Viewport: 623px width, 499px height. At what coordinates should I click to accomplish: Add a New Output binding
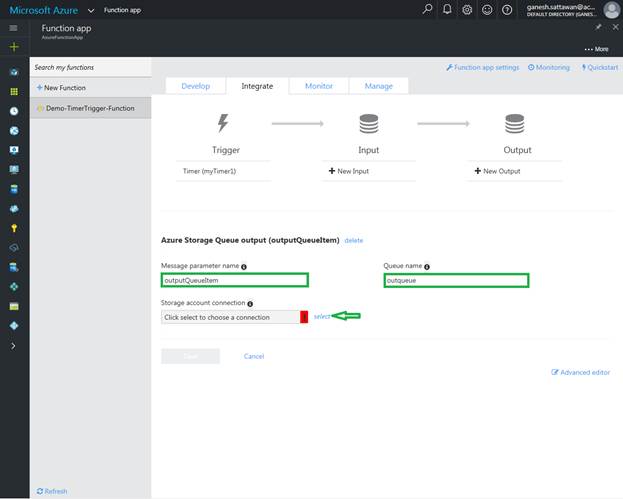[496, 171]
